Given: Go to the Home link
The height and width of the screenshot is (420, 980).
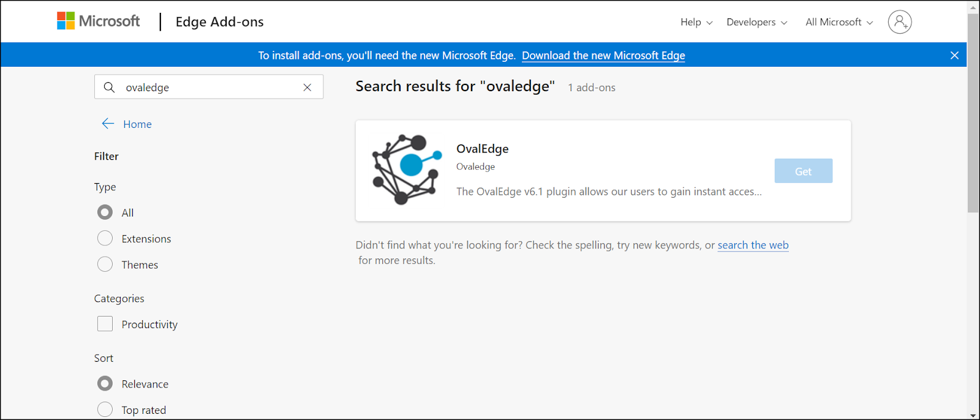Looking at the screenshot, I should click(x=137, y=124).
